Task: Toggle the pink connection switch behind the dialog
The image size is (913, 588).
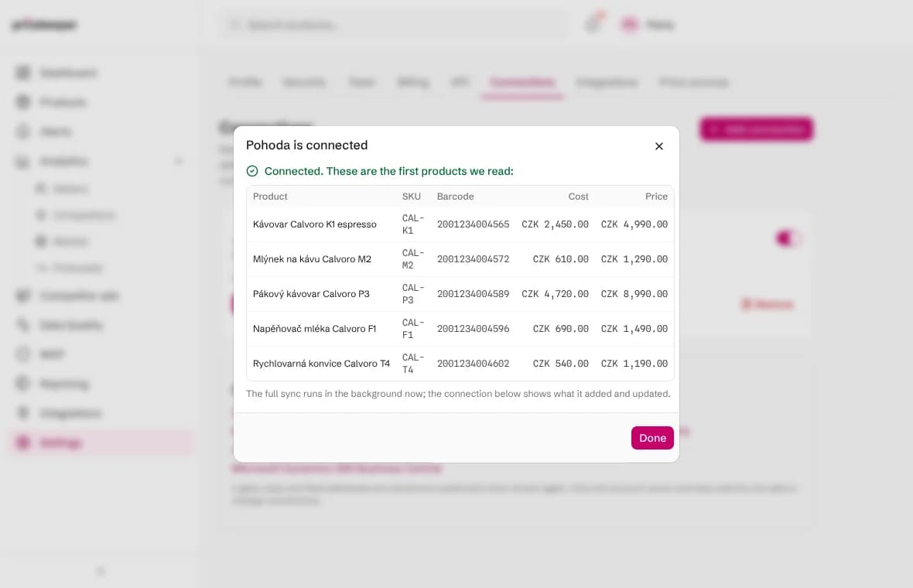Action: pos(788,238)
